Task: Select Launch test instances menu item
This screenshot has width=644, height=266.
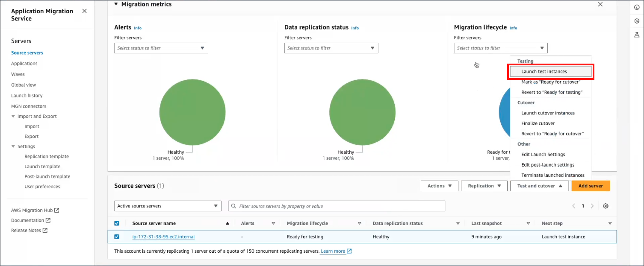Action: tap(551, 71)
